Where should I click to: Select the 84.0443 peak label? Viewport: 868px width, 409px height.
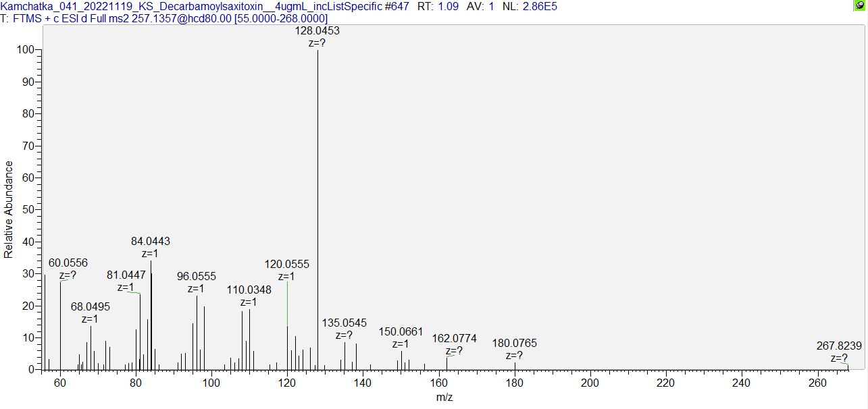click(x=150, y=241)
